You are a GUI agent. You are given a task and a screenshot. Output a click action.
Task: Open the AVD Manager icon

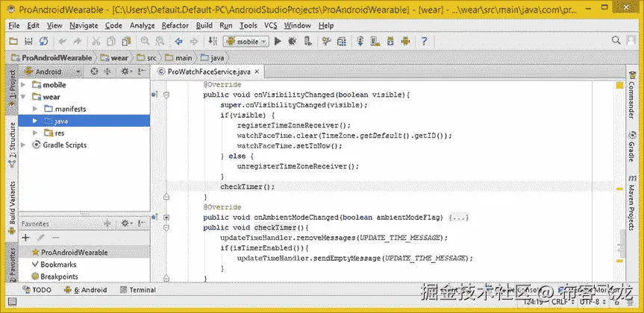(x=375, y=41)
